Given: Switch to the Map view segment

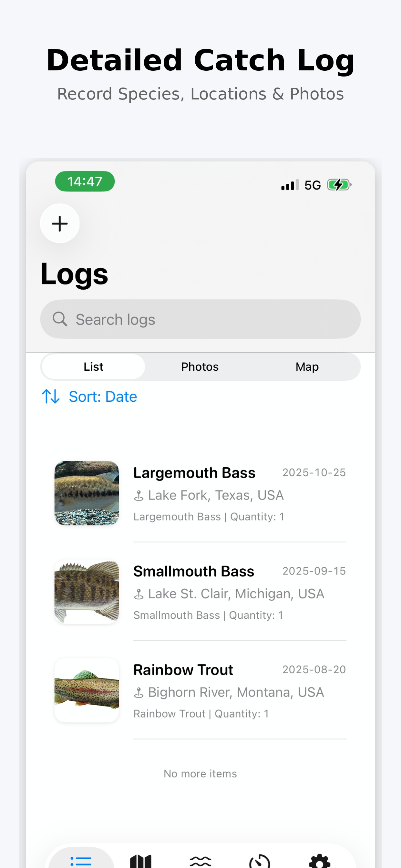Looking at the screenshot, I should point(307,367).
